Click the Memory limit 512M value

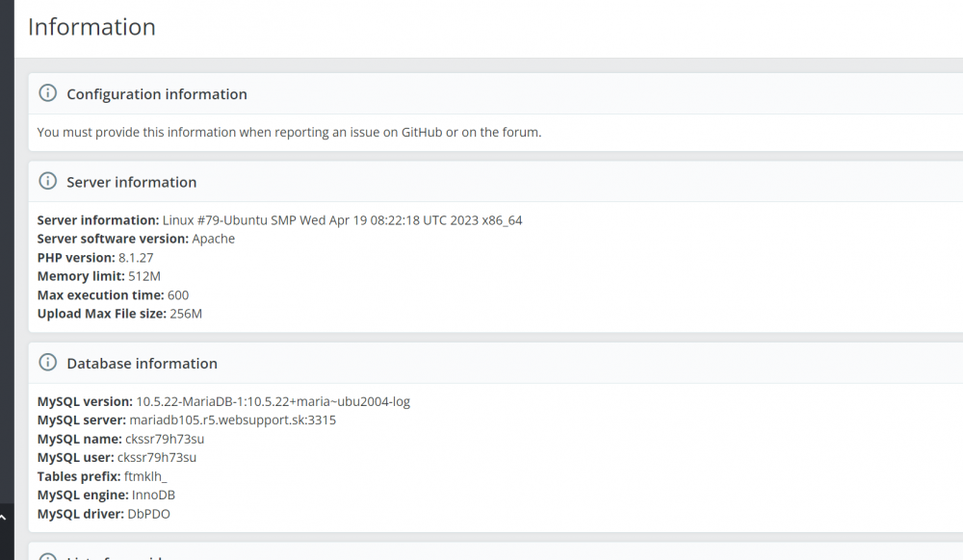coord(144,276)
